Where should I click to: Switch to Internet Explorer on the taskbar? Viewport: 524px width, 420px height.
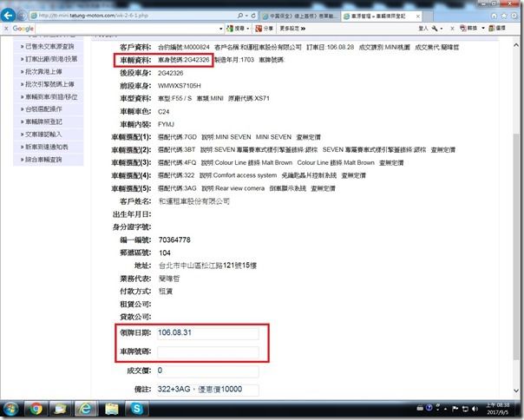[86, 409]
